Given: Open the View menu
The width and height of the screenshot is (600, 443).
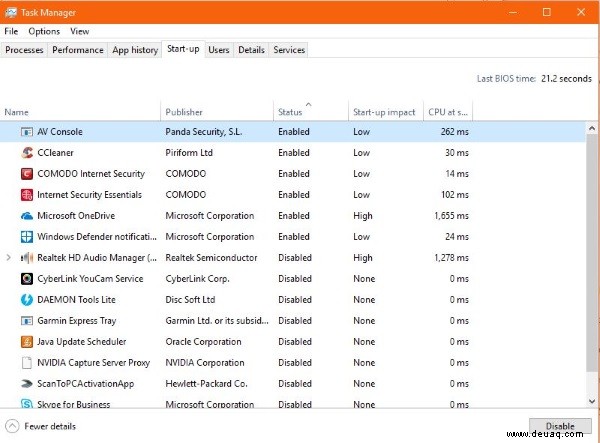Looking at the screenshot, I should point(80,31).
